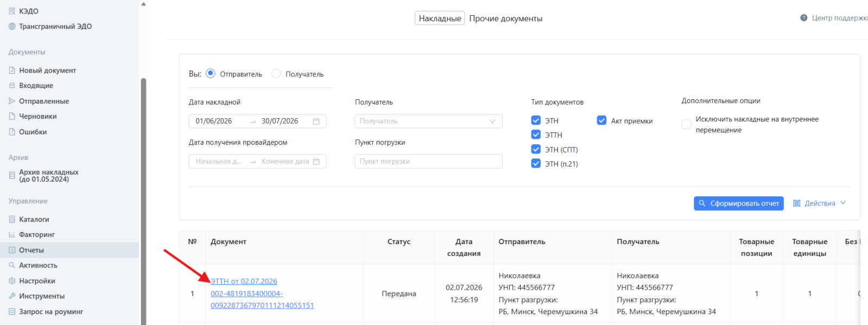Click the КЭДО sidebar icon
Viewport: 868px width, 325px height.
point(12,11)
